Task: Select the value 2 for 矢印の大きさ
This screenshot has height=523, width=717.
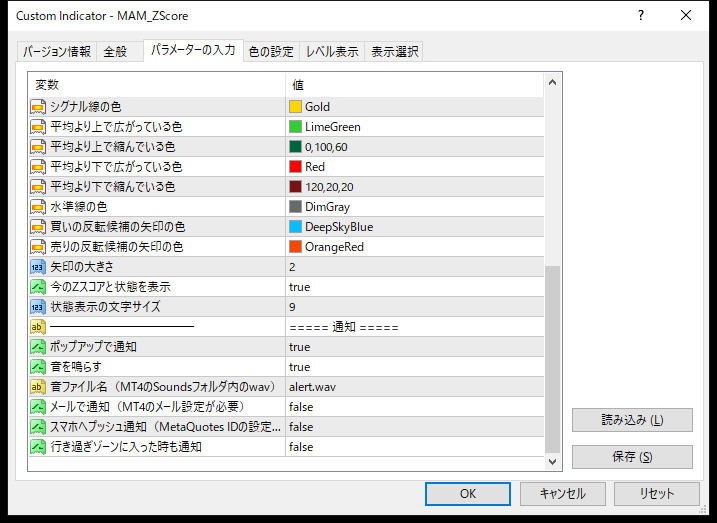Action: point(415,267)
